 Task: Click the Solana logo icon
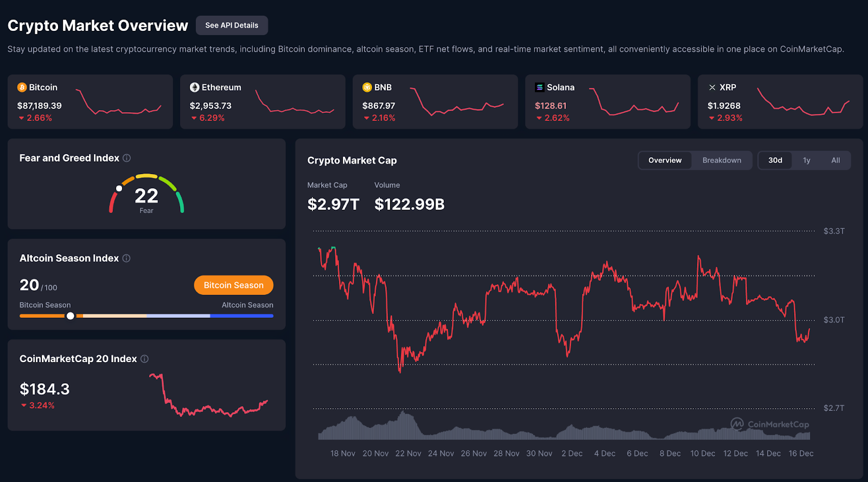[539, 87]
